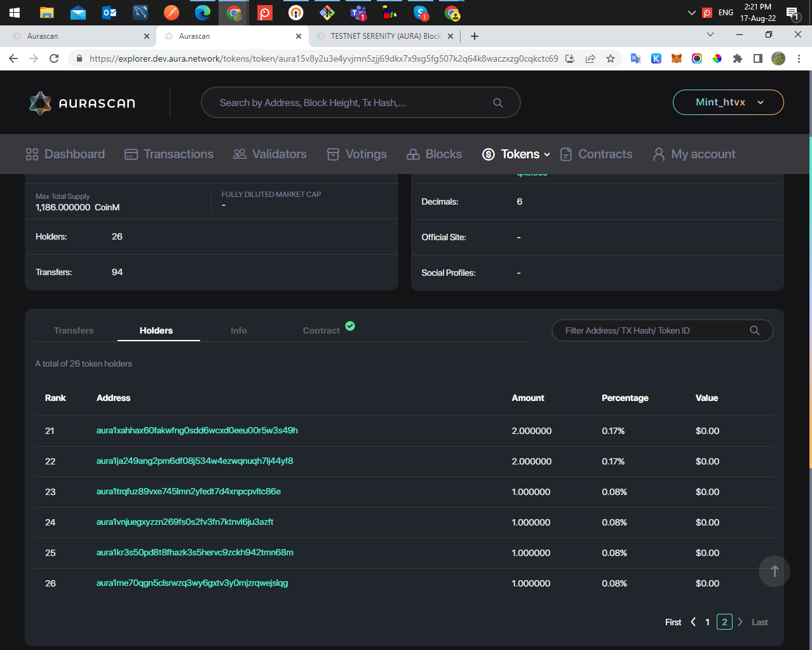Click the Votings ballot icon

pos(332,154)
